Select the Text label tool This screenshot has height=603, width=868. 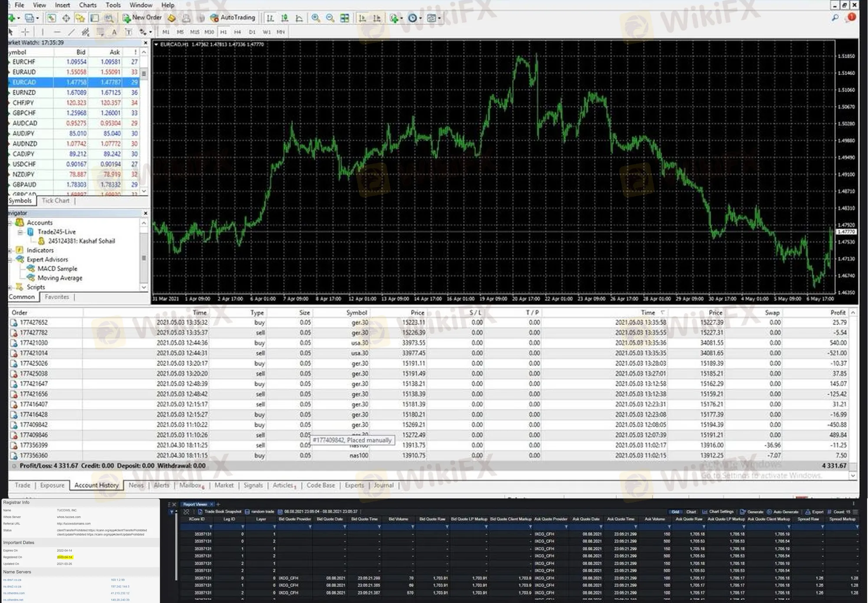coord(114,32)
